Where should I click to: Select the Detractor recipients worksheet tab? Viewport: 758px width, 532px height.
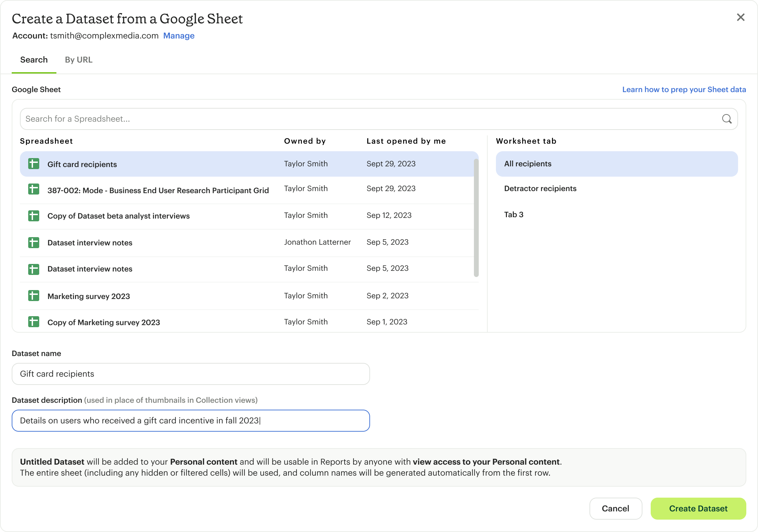coord(540,188)
